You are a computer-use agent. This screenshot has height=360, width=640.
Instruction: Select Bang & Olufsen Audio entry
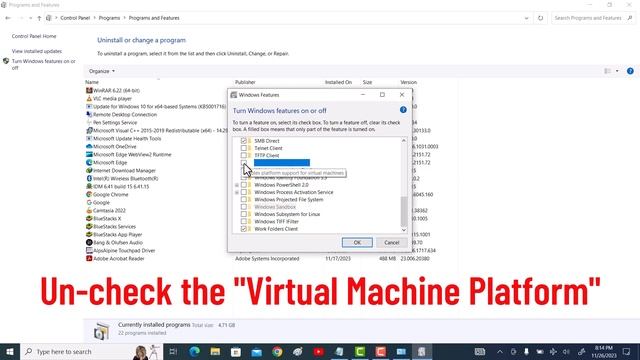pos(114,242)
